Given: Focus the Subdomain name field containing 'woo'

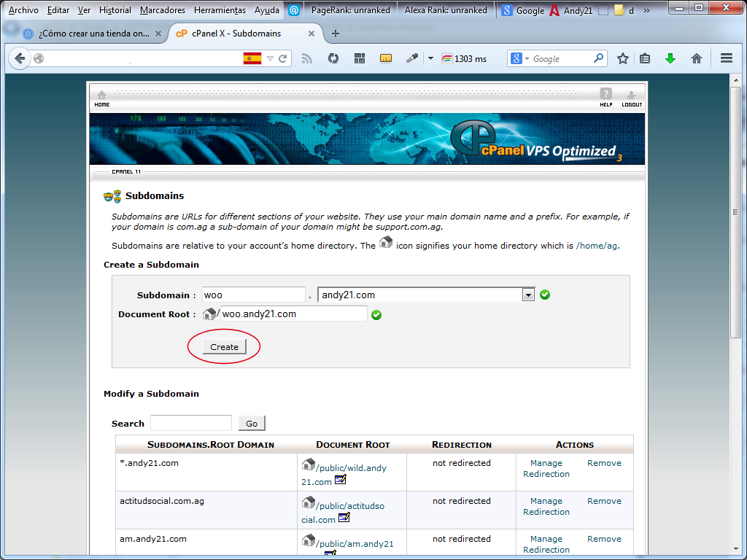Looking at the screenshot, I should coord(253,295).
